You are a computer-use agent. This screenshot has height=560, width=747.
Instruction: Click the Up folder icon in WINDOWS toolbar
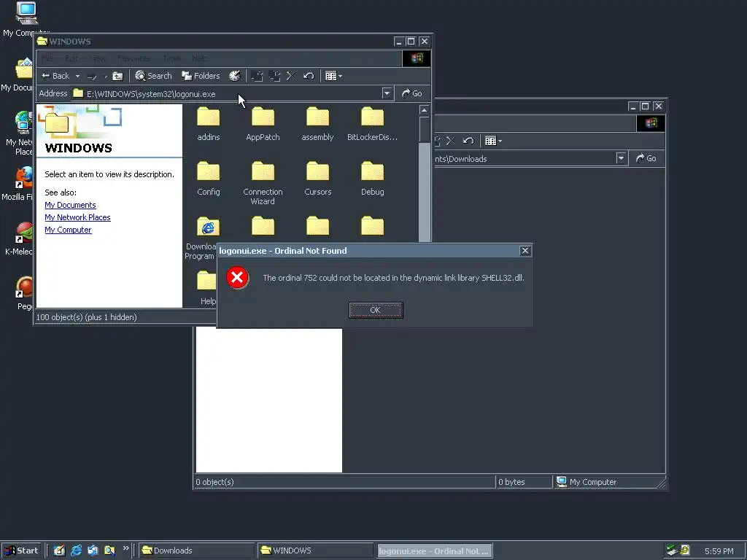tap(117, 76)
